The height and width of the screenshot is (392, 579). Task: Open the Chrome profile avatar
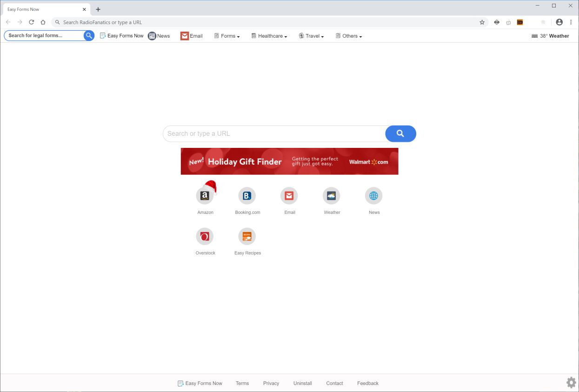559,22
